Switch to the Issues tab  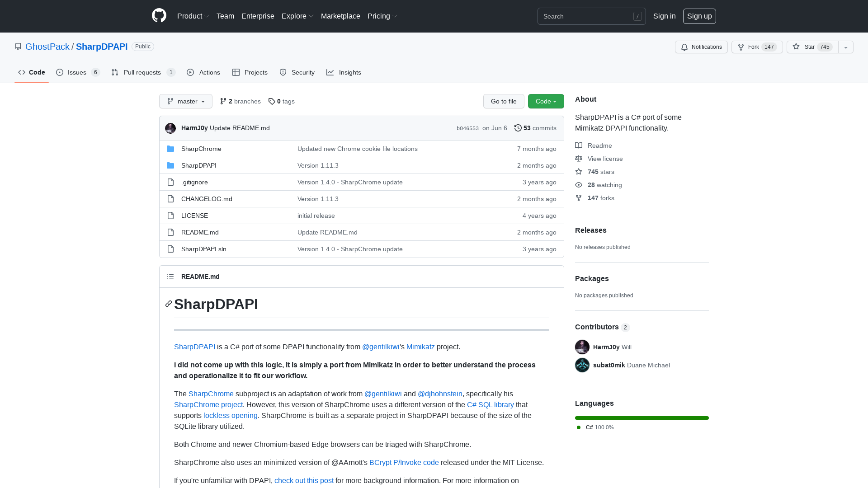pyautogui.click(x=78, y=72)
